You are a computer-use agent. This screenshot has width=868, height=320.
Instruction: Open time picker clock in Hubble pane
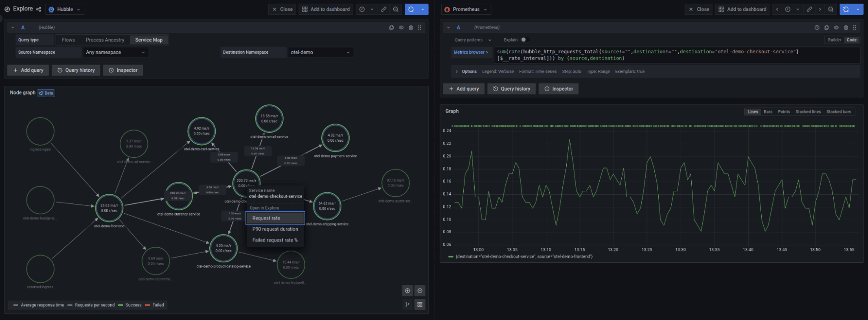(x=362, y=9)
